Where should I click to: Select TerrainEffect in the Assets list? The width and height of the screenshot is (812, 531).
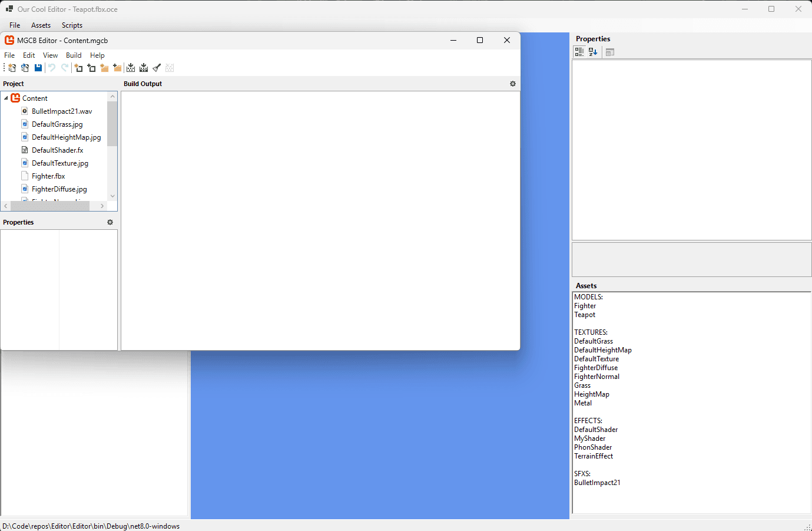[x=594, y=456]
